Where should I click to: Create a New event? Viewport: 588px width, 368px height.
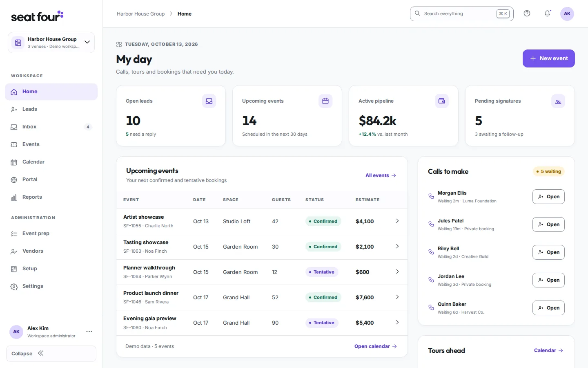[549, 58]
